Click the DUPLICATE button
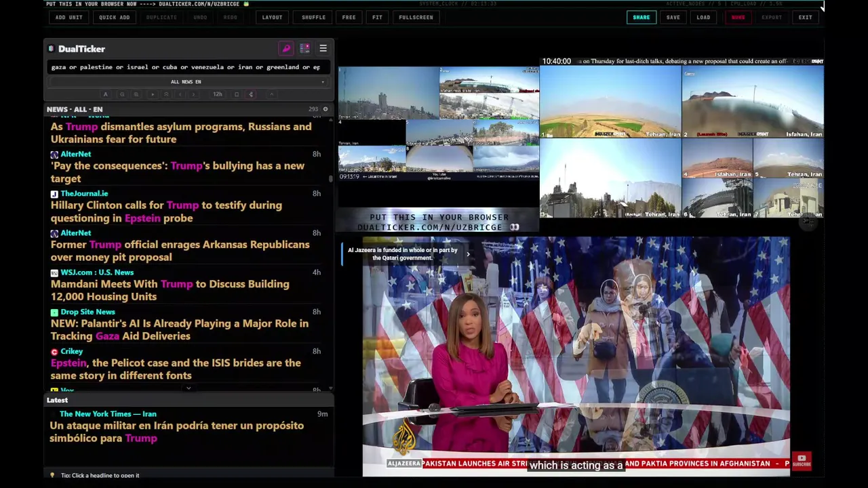The width and height of the screenshot is (868, 488). point(161,17)
